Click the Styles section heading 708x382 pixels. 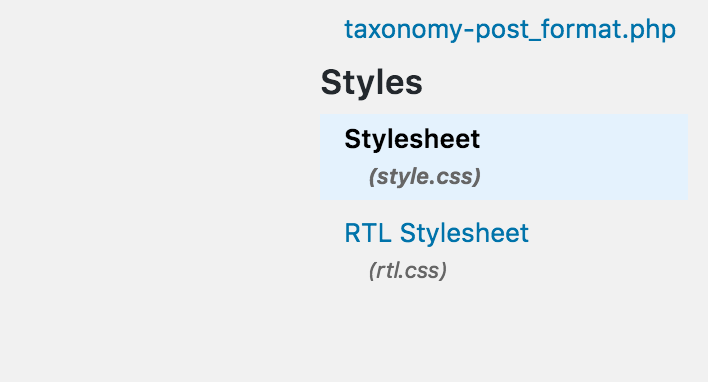[x=372, y=82]
